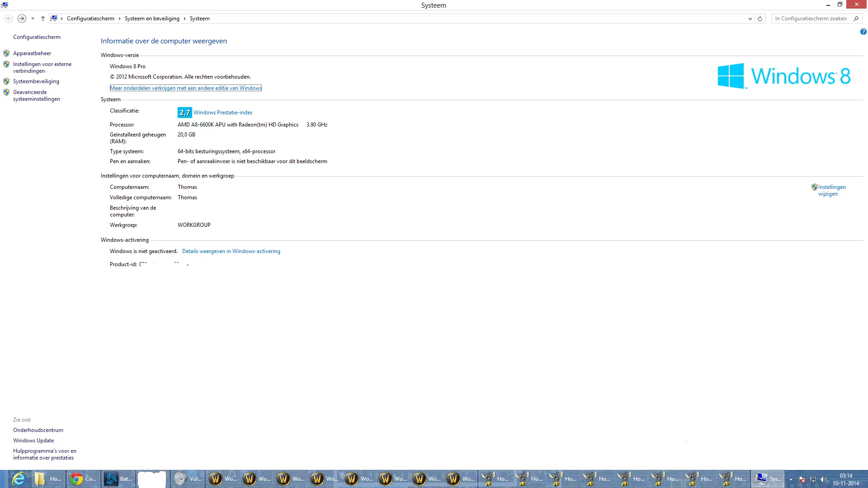The width and height of the screenshot is (868, 488).
Task: Open the window system menu icon in title bar
Action: [x=5, y=5]
